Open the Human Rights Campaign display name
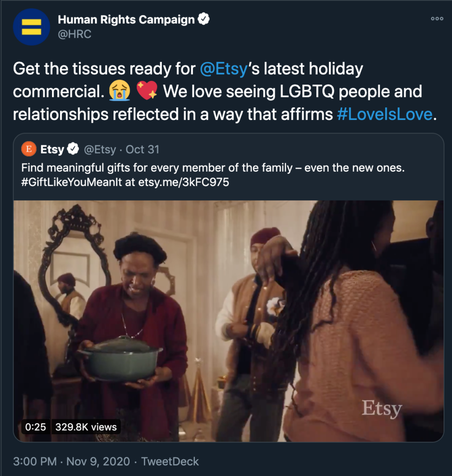 click(126, 20)
